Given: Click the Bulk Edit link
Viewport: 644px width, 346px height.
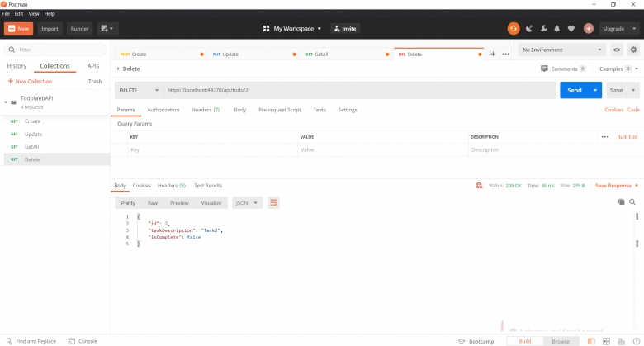Looking at the screenshot, I should click(x=627, y=137).
